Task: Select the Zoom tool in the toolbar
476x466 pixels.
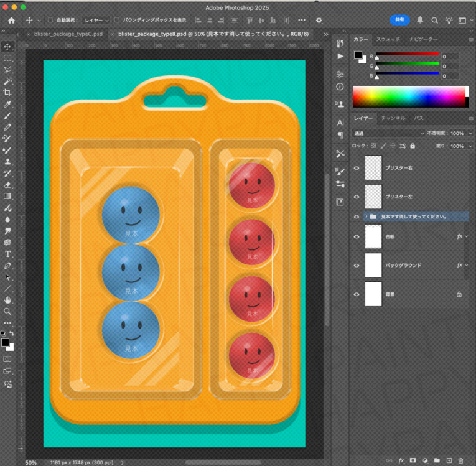Action: coord(8,311)
